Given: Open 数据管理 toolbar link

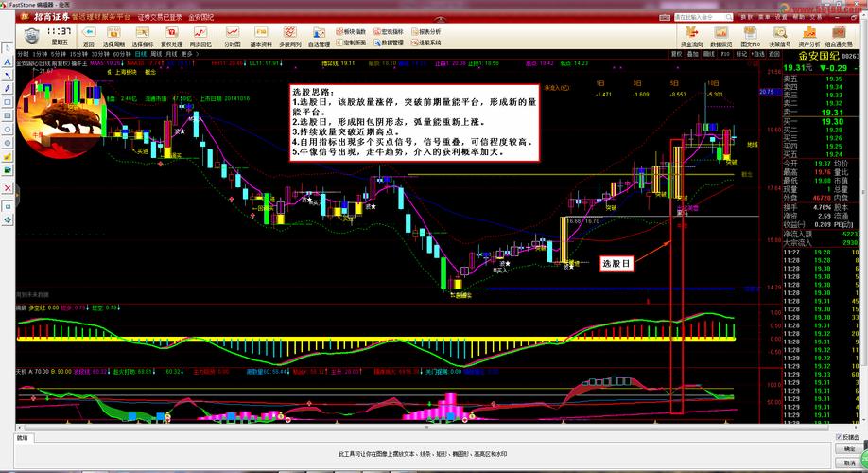Looking at the screenshot, I should (x=389, y=42).
